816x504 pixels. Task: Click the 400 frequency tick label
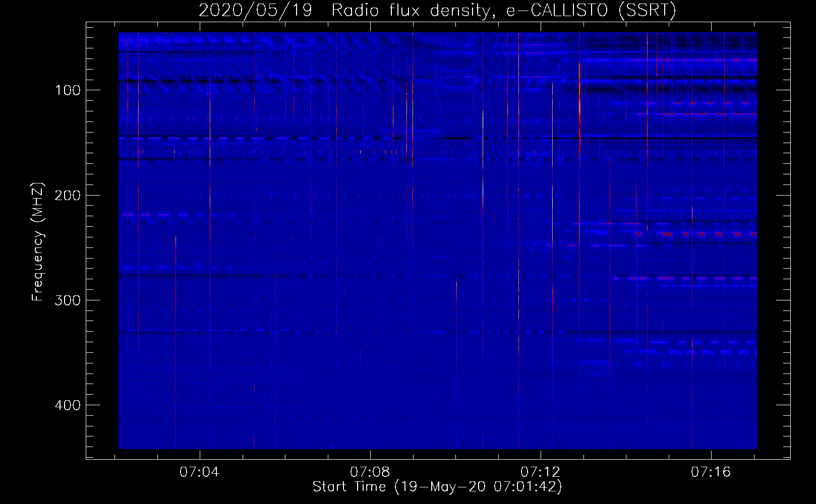(68, 405)
